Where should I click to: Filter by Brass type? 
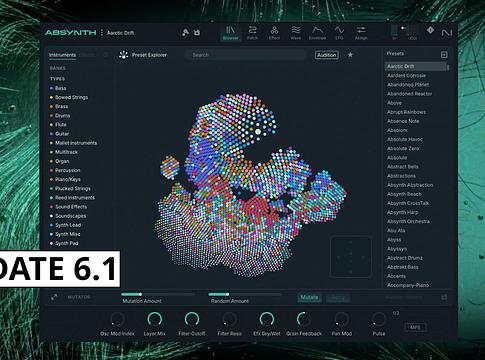pos(59,106)
